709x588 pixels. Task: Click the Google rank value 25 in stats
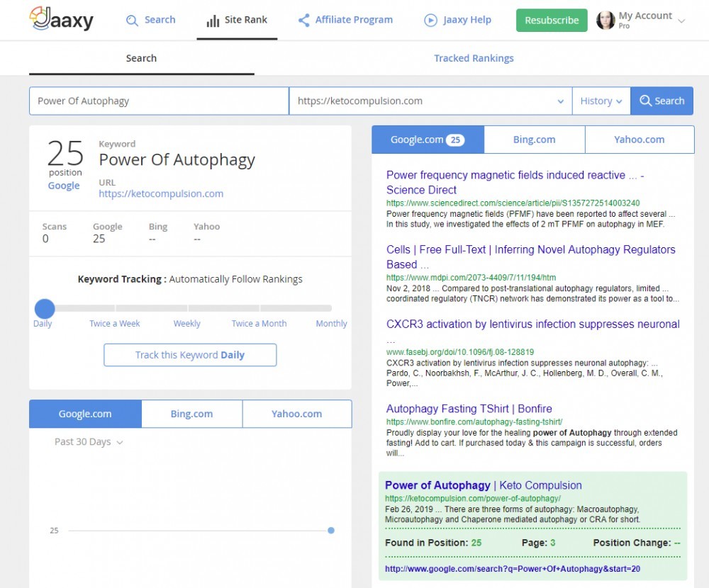pyautogui.click(x=99, y=239)
